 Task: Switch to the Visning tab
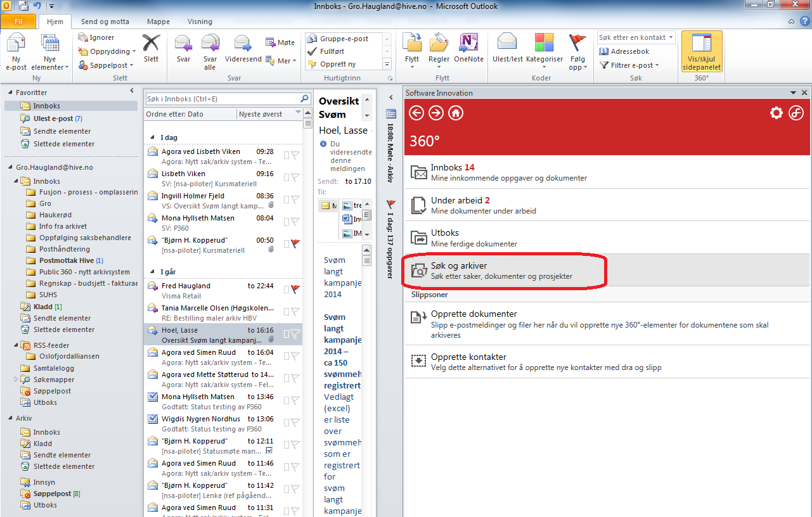(x=200, y=22)
